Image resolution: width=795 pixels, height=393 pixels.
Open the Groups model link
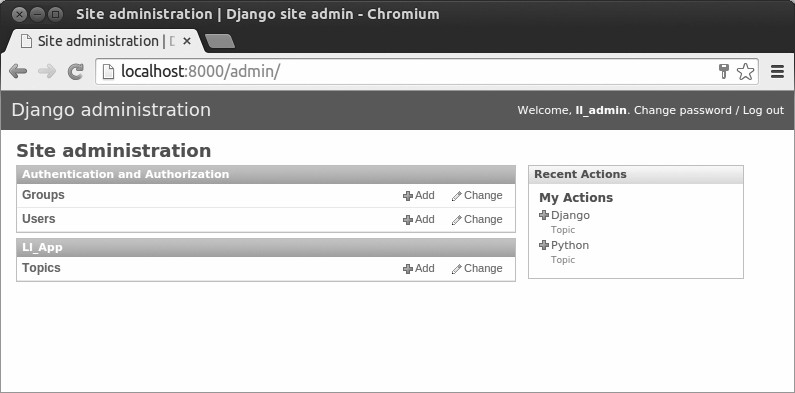[x=43, y=195]
